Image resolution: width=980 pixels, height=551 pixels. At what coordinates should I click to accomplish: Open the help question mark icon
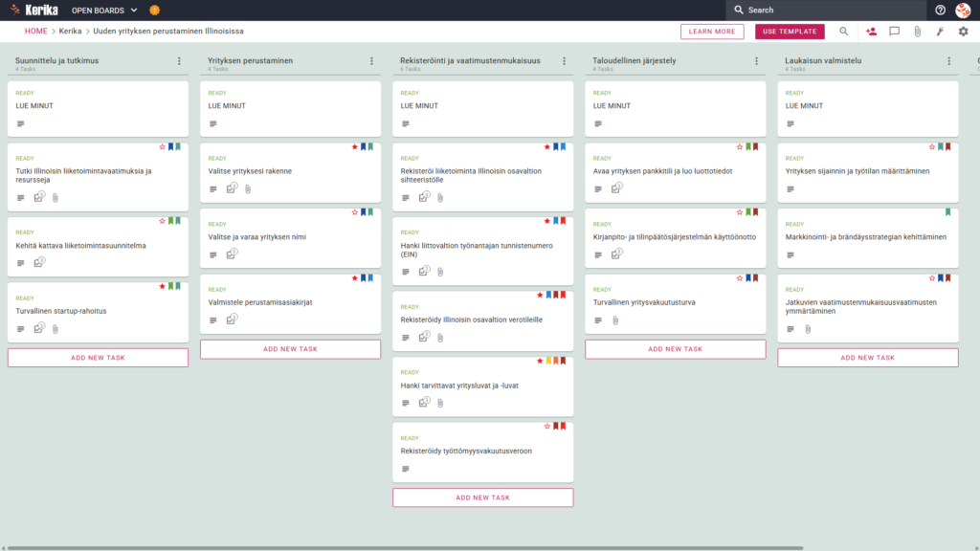940,10
